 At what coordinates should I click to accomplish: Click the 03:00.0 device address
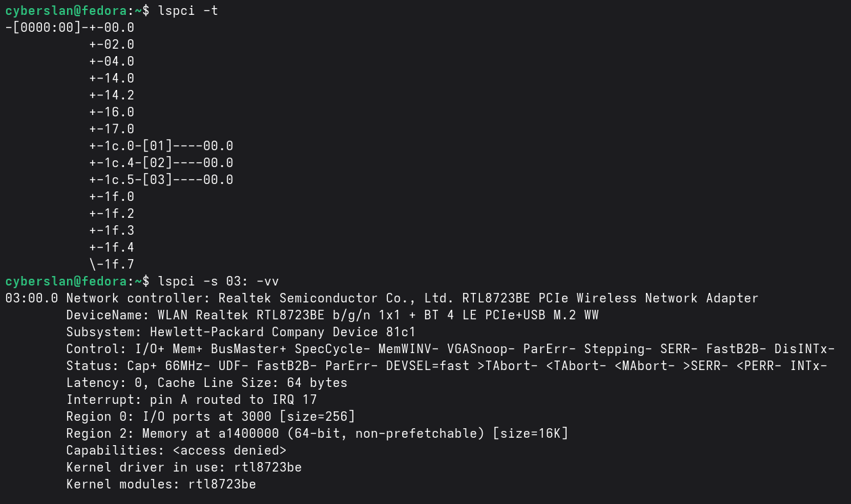[31, 298]
